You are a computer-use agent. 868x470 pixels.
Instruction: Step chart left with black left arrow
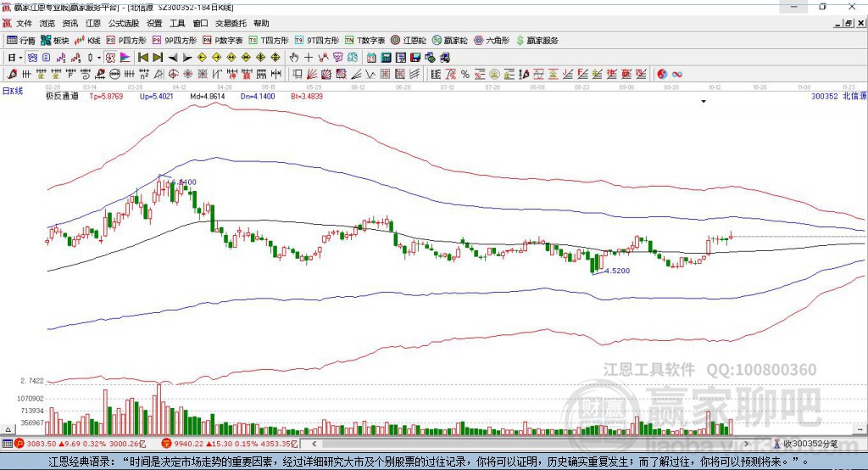click(173, 58)
